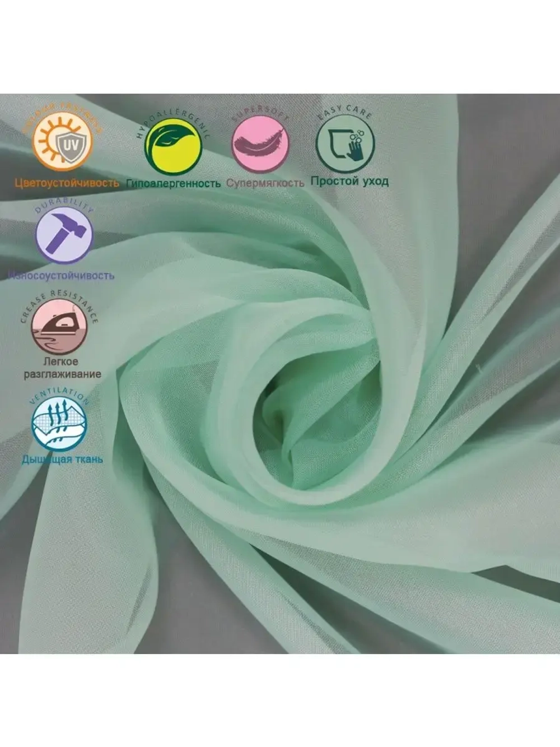Viewport: 560px width, 747px height.
Task: Click the Простой уход label
Action: [349, 181]
